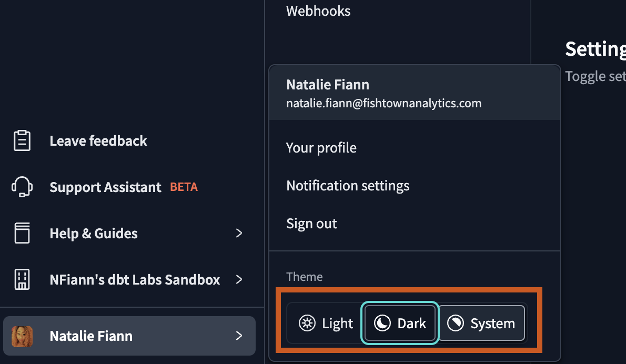The width and height of the screenshot is (626, 364).
Task: Select Notification settings from the menu
Action: pos(348,185)
